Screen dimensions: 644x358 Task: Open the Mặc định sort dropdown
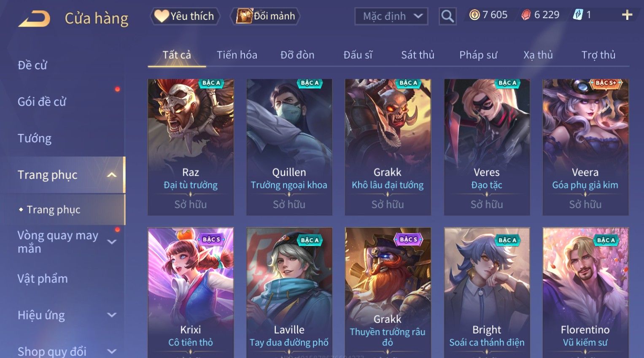tap(391, 16)
